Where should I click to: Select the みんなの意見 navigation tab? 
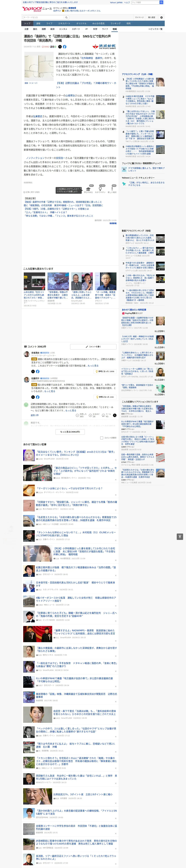(x=98, y=24)
